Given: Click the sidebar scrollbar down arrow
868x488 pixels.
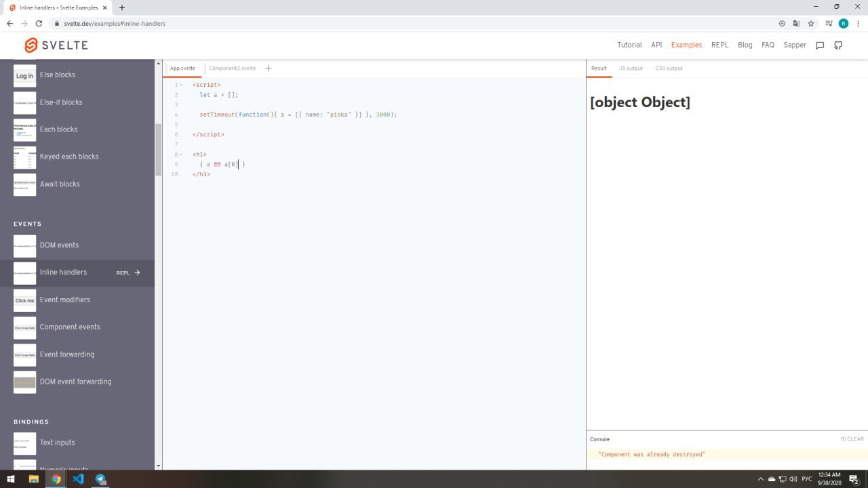Looking at the screenshot, I should pyautogui.click(x=158, y=466).
